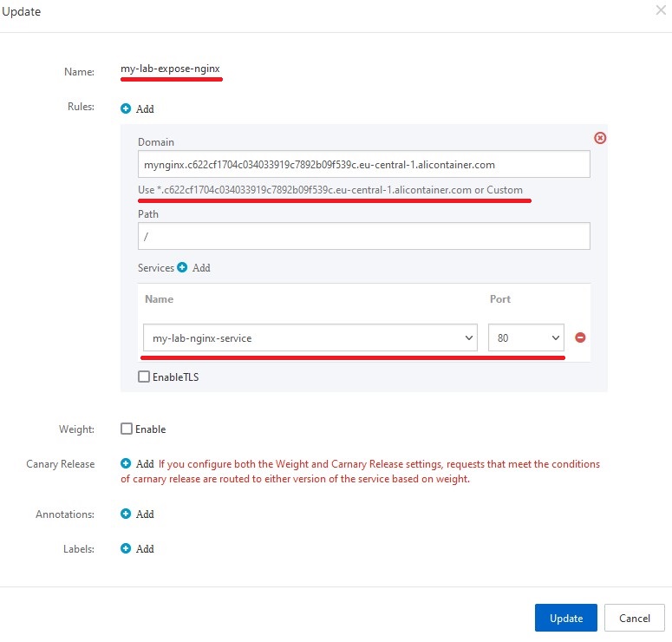Close the Update dialog with the X

click(661, 12)
